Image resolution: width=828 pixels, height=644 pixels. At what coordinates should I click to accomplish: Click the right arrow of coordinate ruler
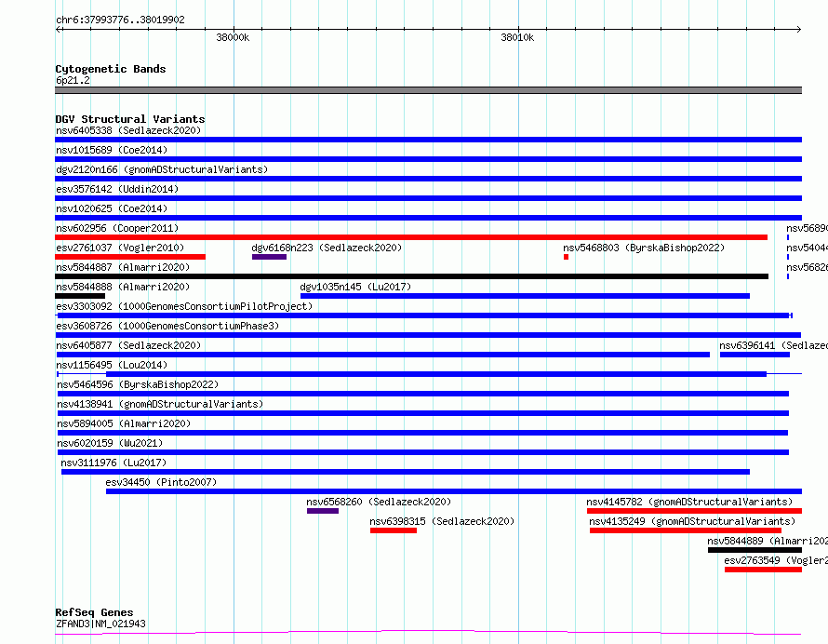tap(798, 30)
